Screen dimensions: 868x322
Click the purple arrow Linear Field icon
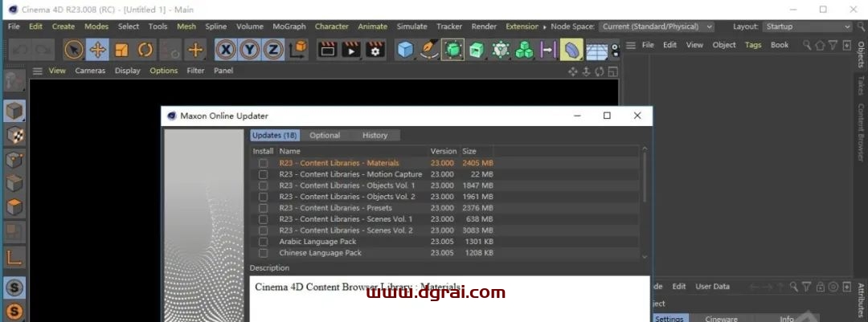click(547, 50)
